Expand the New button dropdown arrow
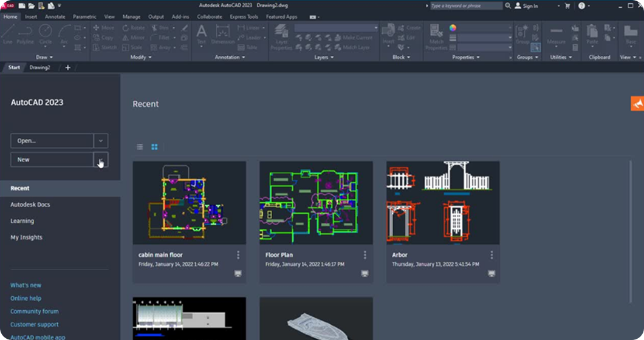Image resolution: width=644 pixels, height=340 pixels. [x=101, y=160]
